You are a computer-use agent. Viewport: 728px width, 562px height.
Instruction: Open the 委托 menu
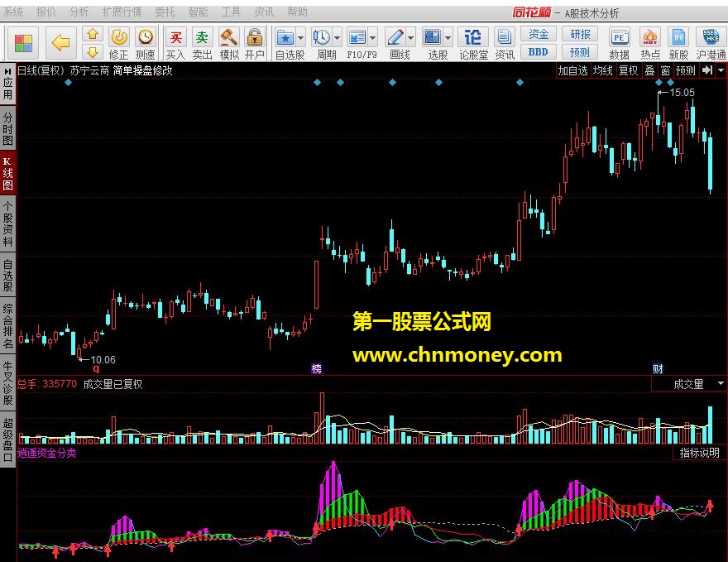coord(165,12)
